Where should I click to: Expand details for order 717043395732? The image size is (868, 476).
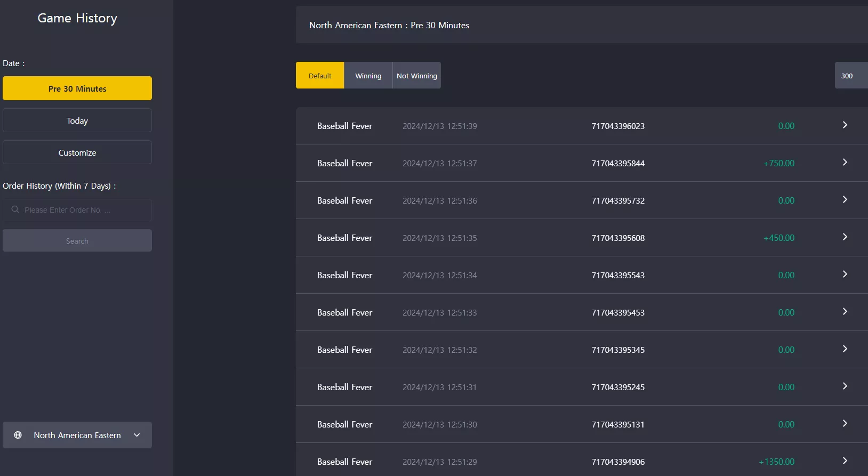845,199
